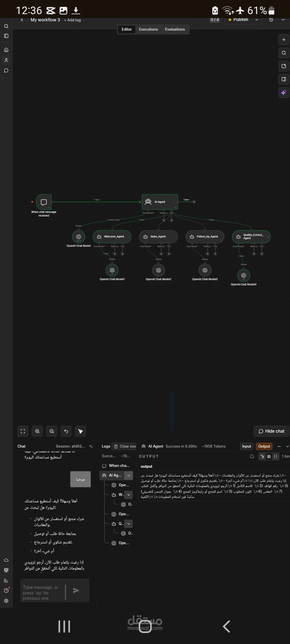Select the Welcome_Agent node
The width and height of the screenshot is (290, 644).
click(x=112, y=237)
